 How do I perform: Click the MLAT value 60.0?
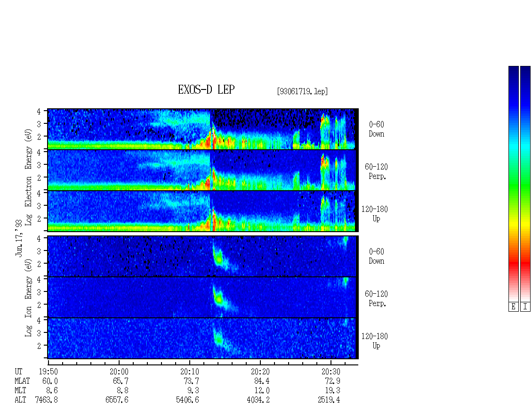coord(50,381)
